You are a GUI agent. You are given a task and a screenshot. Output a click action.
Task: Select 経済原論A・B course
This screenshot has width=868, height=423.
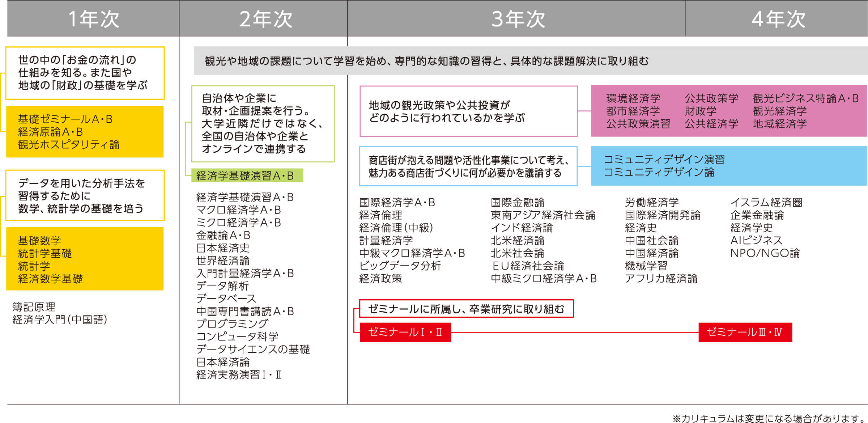[x=51, y=132]
